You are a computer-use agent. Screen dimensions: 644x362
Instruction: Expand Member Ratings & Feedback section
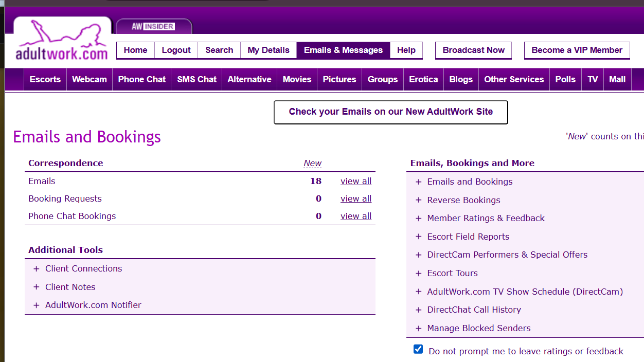click(x=486, y=218)
